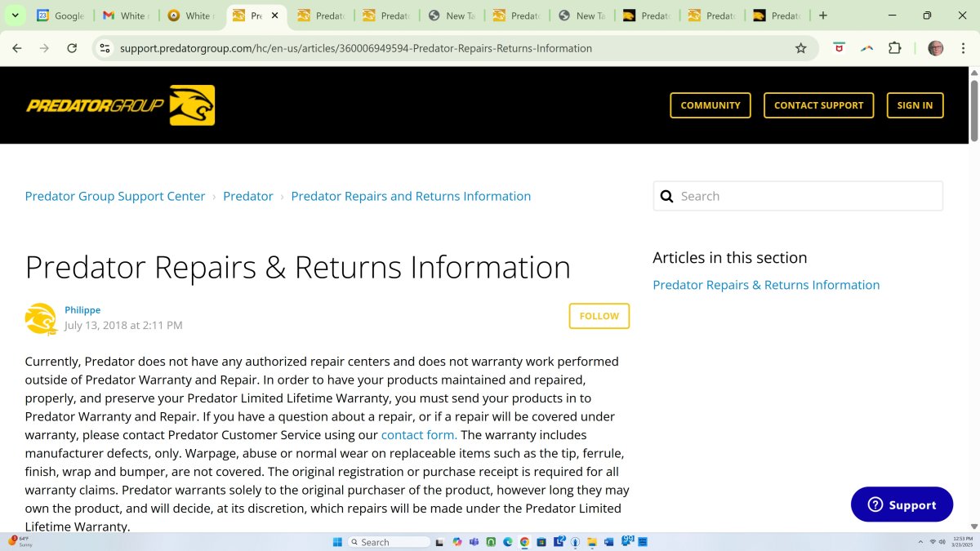Viewport: 980px width, 551px height.
Task: Click the Chrome profile picture
Action: pyautogui.click(x=936, y=48)
